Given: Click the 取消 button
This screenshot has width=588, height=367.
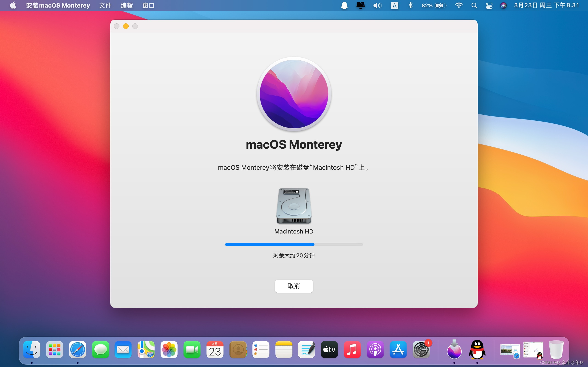Looking at the screenshot, I should coord(294,286).
